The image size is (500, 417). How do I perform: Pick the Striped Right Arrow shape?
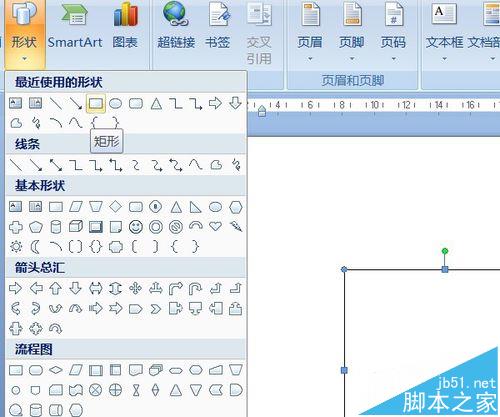(96, 308)
